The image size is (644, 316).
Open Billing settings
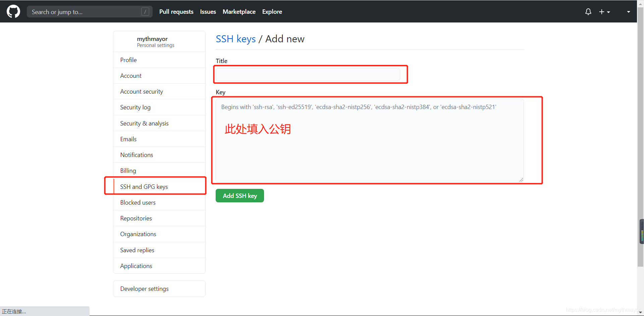coord(159,170)
